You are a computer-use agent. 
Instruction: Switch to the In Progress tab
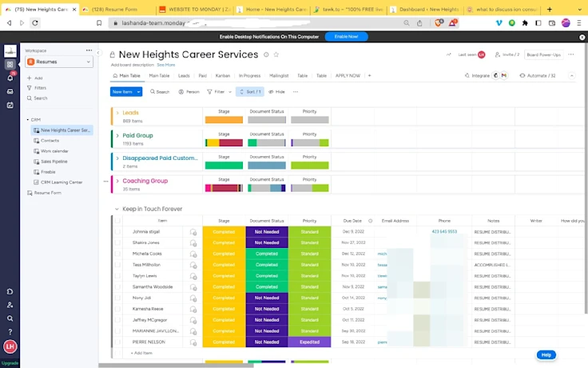click(249, 75)
